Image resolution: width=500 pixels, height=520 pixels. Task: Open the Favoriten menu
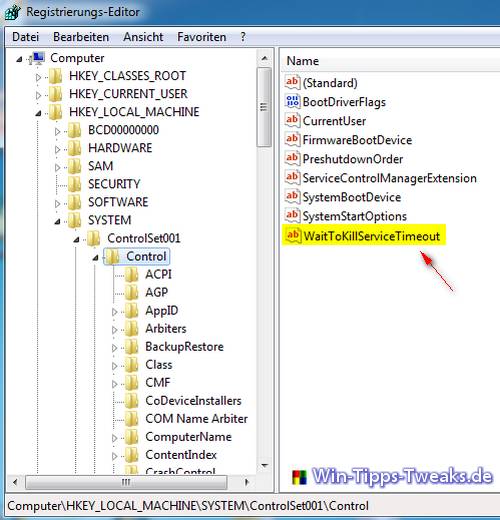(x=202, y=37)
